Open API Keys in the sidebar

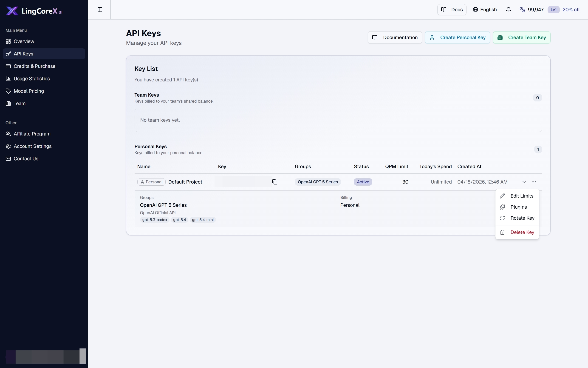point(44,54)
